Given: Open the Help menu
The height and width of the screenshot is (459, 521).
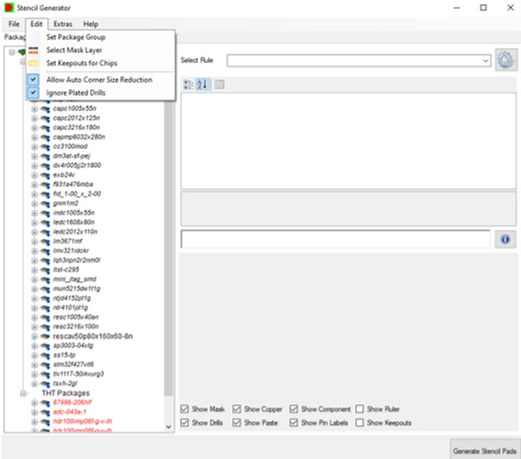Looking at the screenshot, I should pos(91,24).
